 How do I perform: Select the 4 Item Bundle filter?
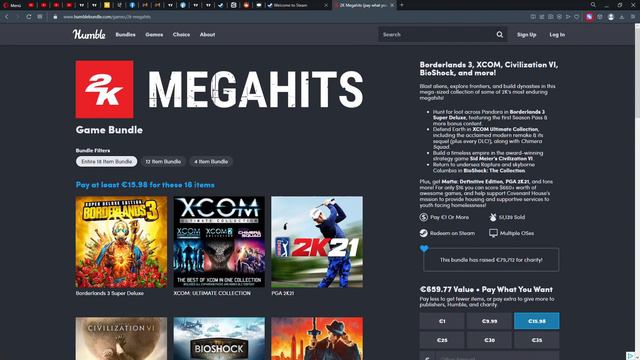(x=211, y=162)
